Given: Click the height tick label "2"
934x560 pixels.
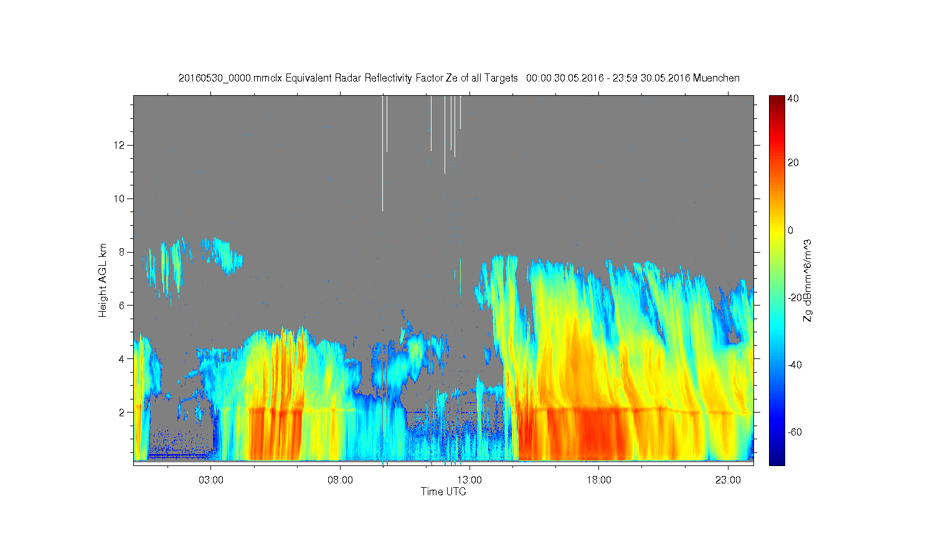Looking at the screenshot, I should tap(123, 412).
